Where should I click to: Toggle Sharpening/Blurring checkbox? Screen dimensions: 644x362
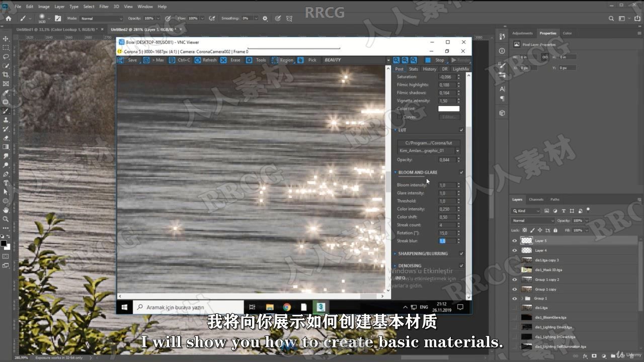pyautogui.click(x=461, y=253)
